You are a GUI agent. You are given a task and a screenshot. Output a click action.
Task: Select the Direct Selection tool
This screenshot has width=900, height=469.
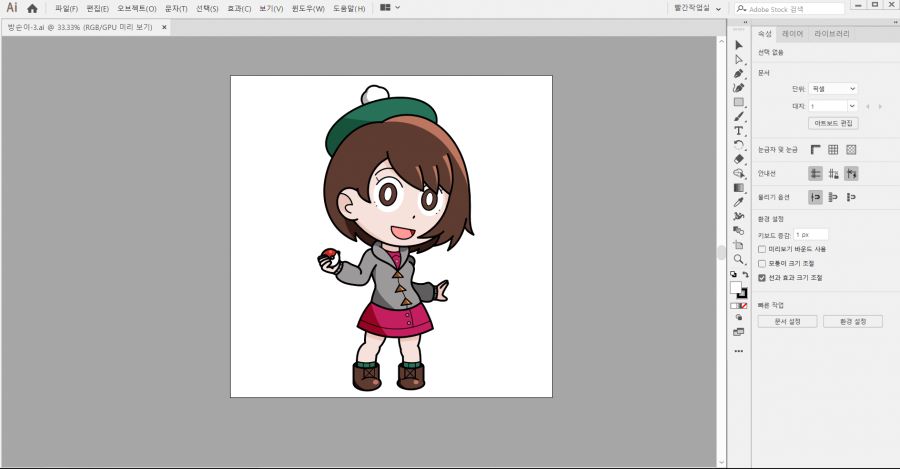(x=739, y=59)
